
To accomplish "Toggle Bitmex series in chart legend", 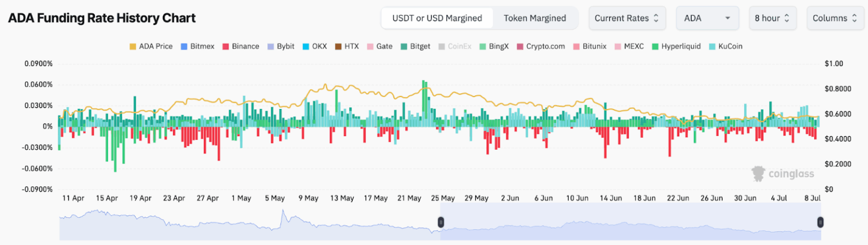I will [184, 46].
